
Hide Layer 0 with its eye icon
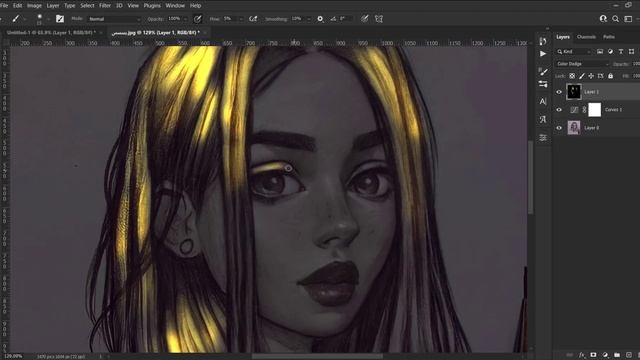(x=559, y=128)
